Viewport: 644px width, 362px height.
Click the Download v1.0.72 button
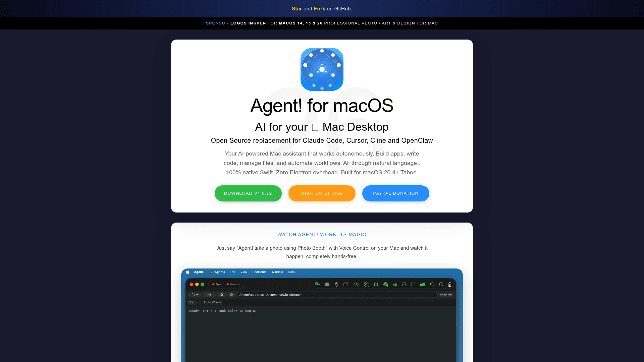click(x=248, y=193)
